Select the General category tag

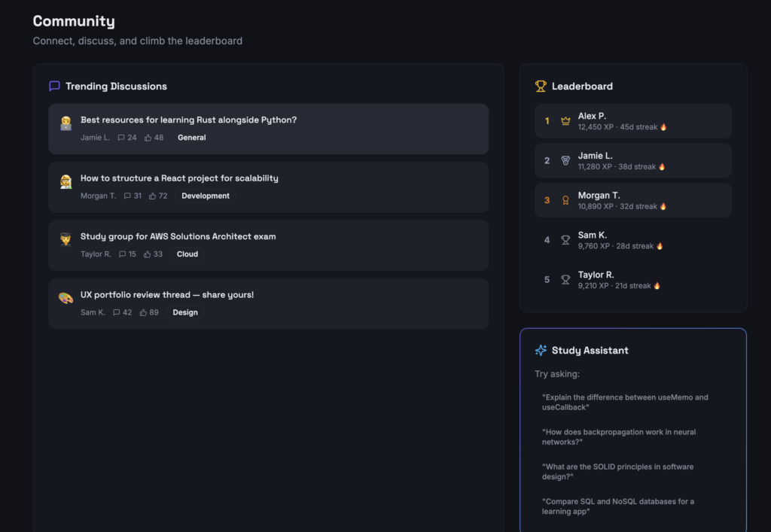191,138
